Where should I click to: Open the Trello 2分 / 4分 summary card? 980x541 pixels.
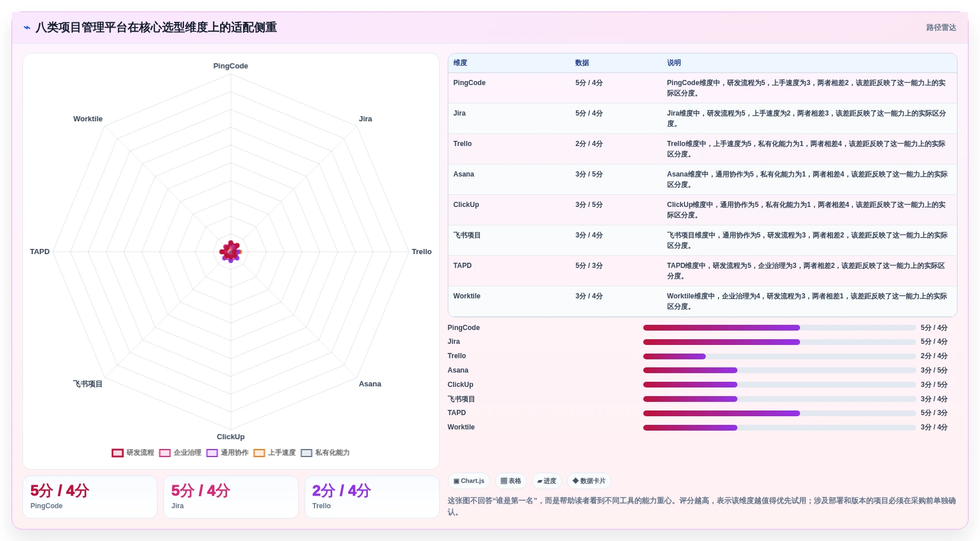(372, 497)
